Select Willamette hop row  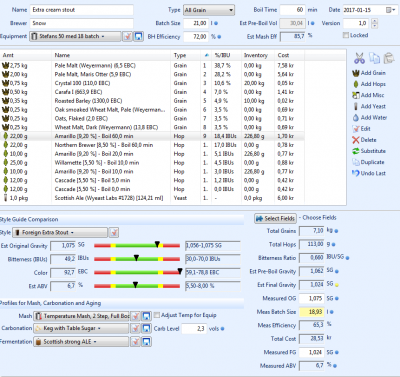coord(152,163)
